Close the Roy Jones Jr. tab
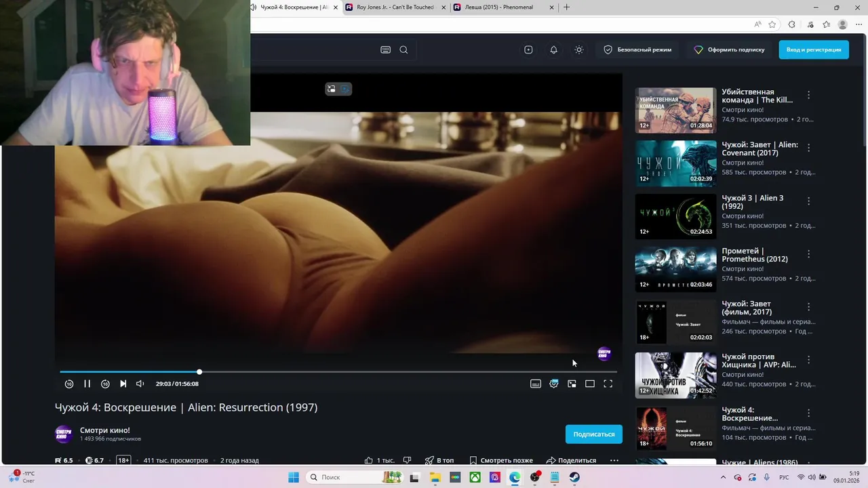Viewport: 868px width, 488px height. click(x=443, y=7)
